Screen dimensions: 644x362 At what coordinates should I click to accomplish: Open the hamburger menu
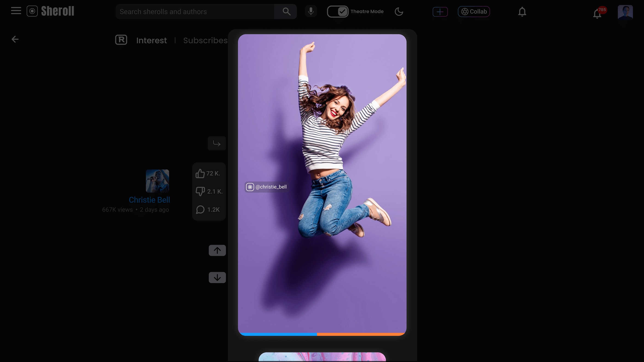16,11
